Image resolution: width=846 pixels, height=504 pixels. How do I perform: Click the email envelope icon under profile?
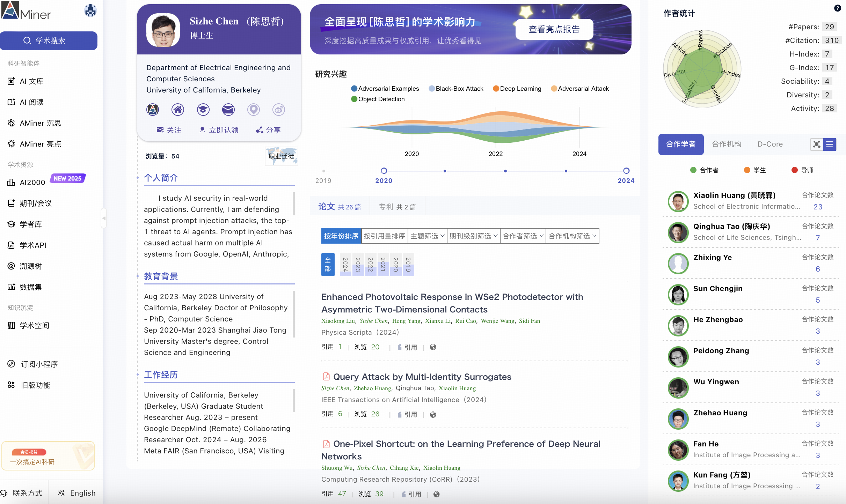[x=228, y=110]
